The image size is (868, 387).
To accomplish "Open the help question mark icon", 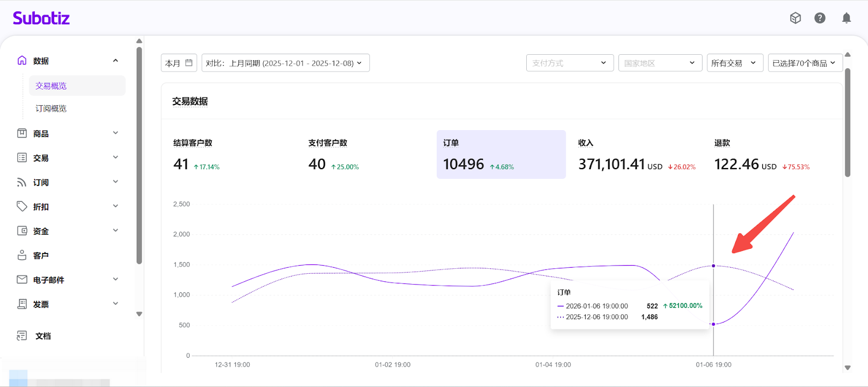I will pyautogui.click(x=820, y=18).
